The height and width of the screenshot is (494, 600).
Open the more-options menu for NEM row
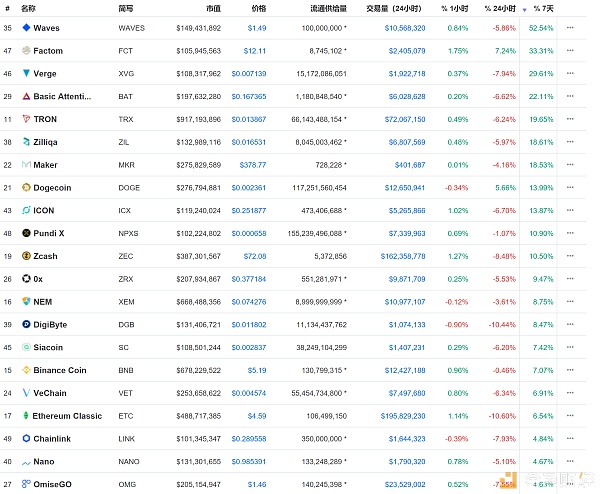[570, 301]
